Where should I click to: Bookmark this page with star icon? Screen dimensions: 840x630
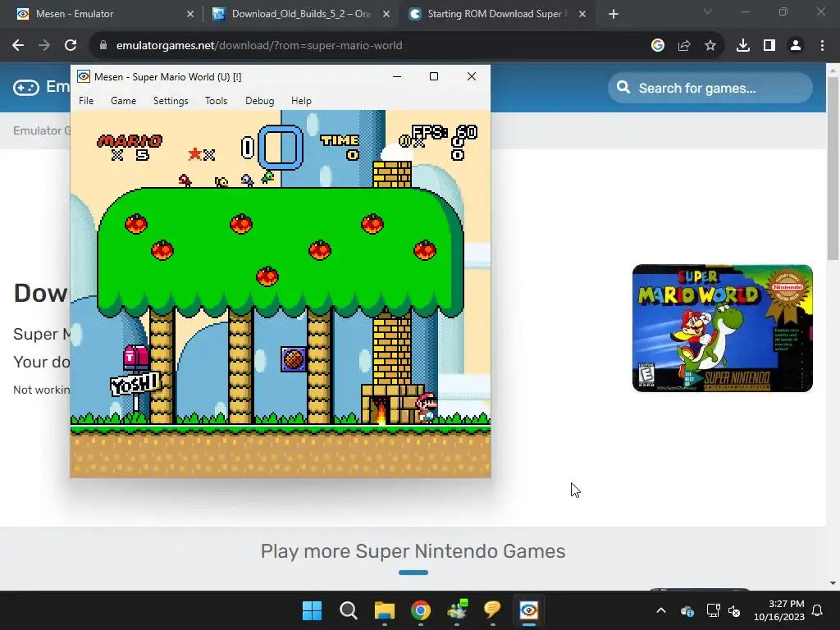click(x=710, y=46)
